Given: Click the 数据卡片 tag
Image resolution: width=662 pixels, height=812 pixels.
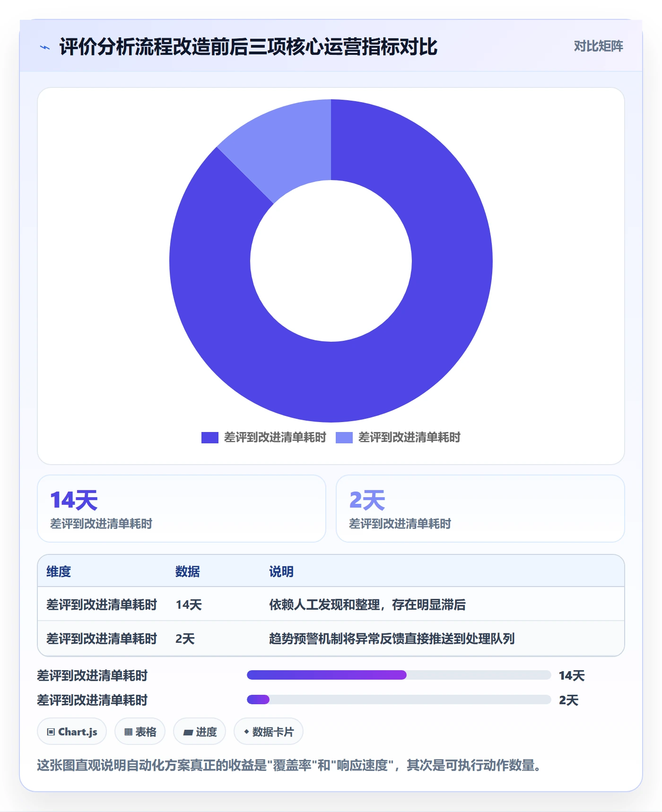Looking at the screenshot, I should 269,732.
